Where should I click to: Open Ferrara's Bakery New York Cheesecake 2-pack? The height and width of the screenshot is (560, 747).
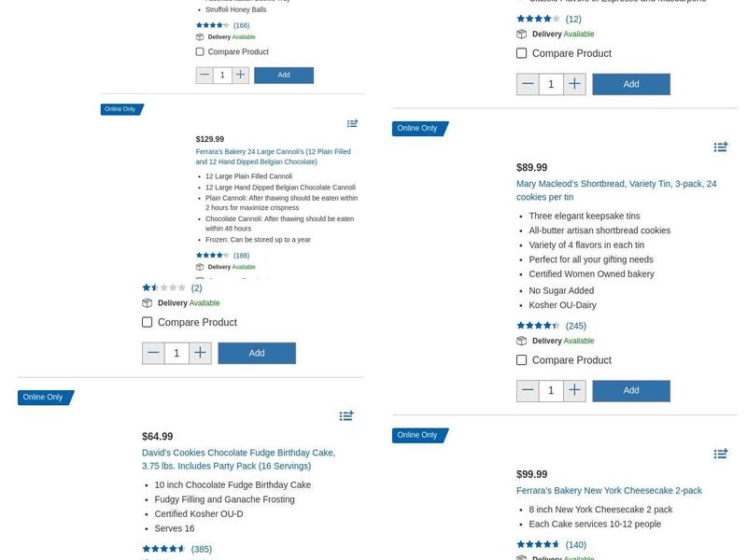609,491
